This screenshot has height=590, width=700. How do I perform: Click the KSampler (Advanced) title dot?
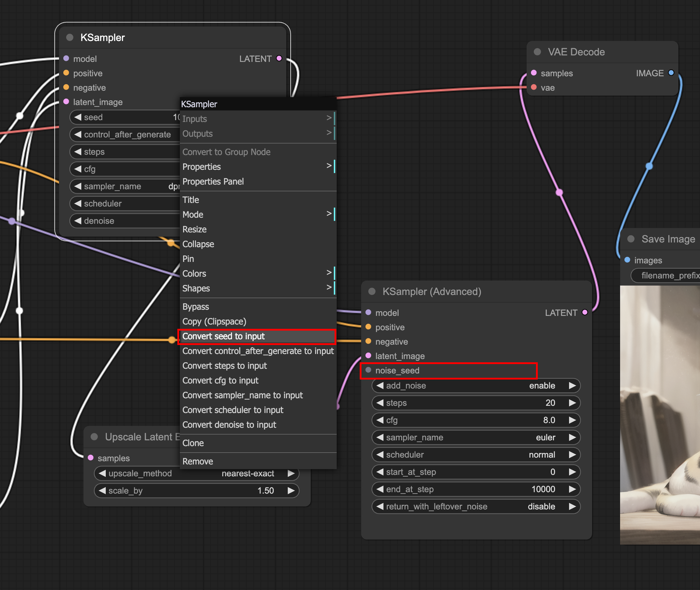(372, 291)
